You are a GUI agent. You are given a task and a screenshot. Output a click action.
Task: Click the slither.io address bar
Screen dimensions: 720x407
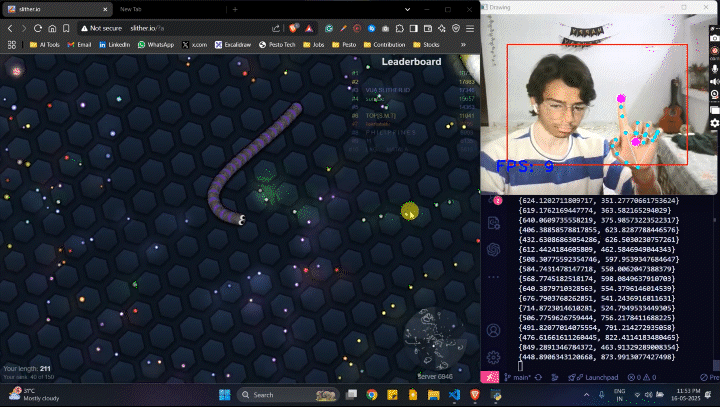197,28
